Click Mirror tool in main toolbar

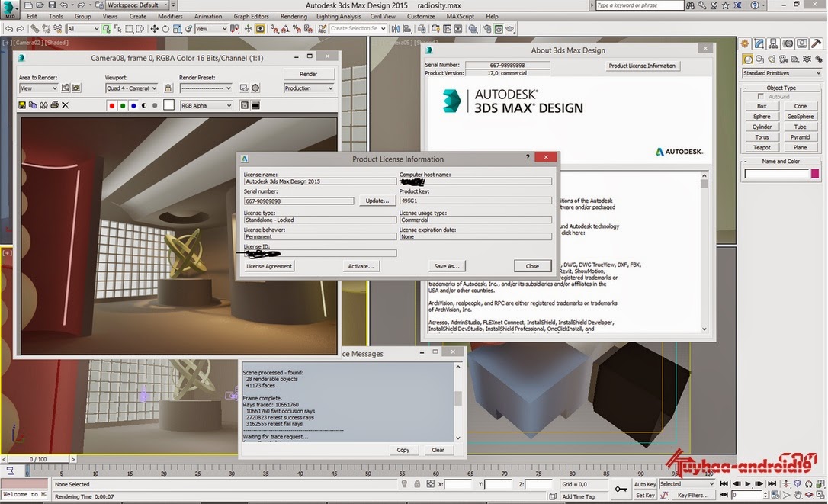396,28
